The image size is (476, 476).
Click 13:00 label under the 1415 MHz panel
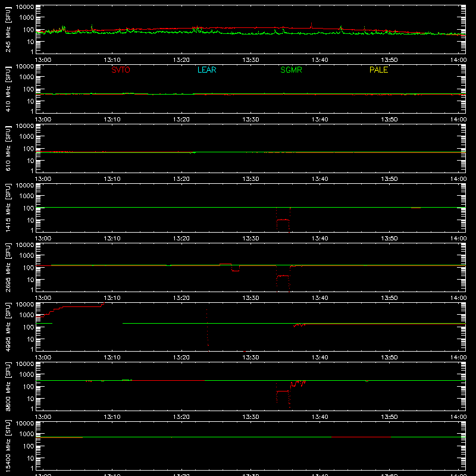click(x=43, y=239)
